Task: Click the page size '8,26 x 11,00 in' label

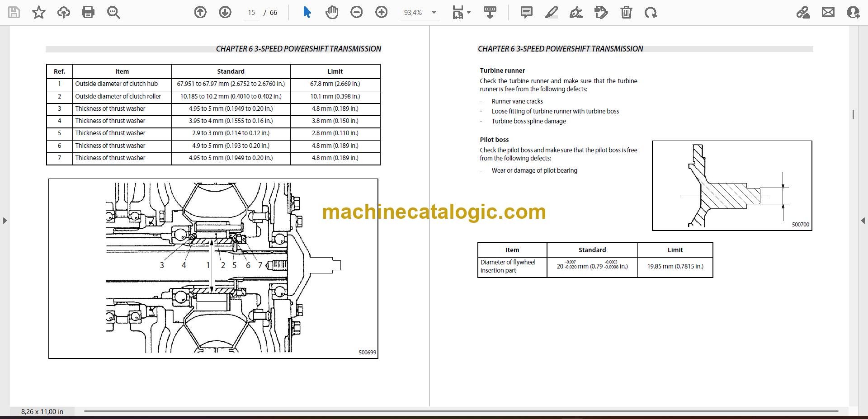Action: 42,412
